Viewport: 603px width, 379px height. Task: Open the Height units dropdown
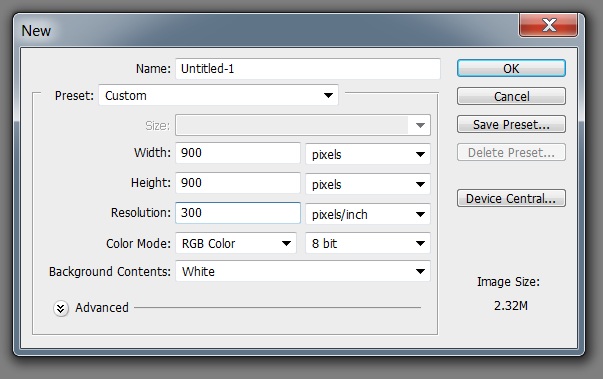pyautogui.click(x=368, y=184)
